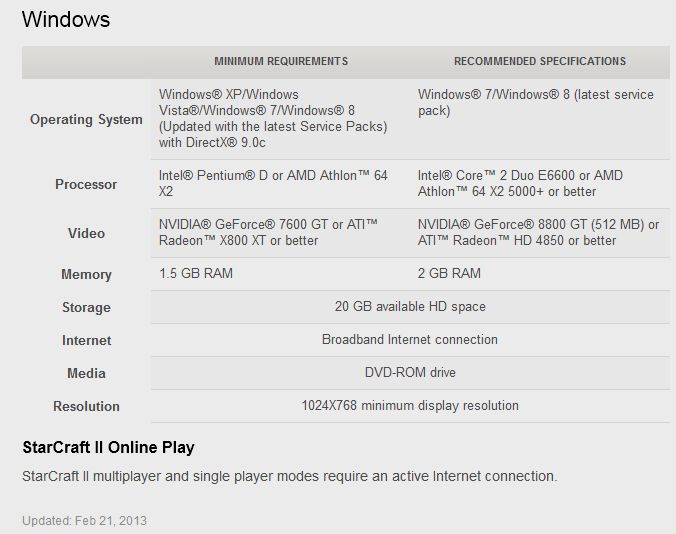
Task: Select the Minimum Requirements column header
Action: (x=281, y=61)
